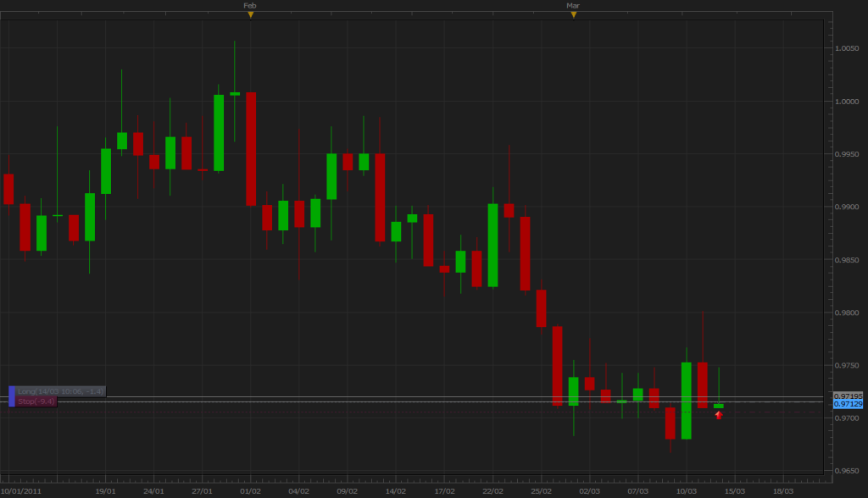This screenshot has width=868, height=498.
Task: Click the 01/02 date axis label
Action: [250, 491]
